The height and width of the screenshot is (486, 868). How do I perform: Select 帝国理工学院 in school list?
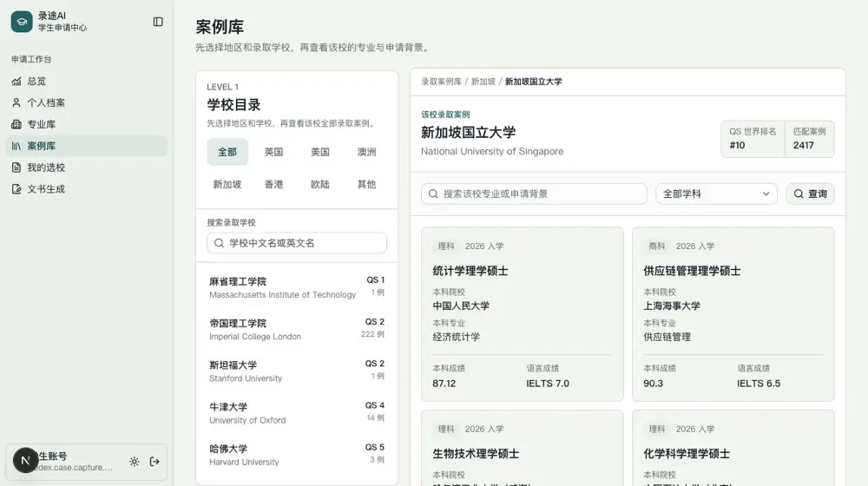click(297, 329)
